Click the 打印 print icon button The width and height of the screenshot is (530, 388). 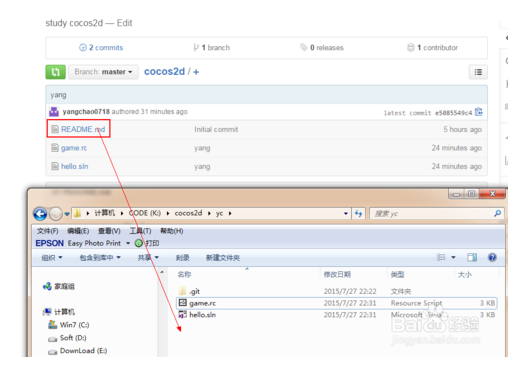coord(147,243)
